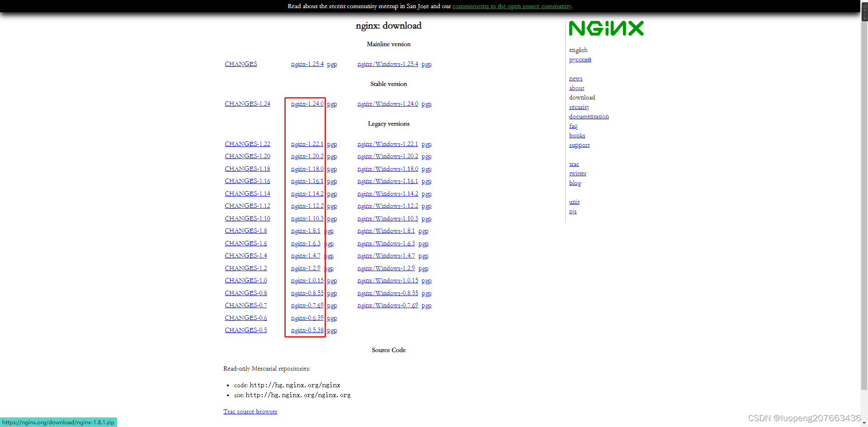This screenshot has height=427, width=868.
Task: Download nginx/Windows-1.10.3
Action: [x=388, y=219]
